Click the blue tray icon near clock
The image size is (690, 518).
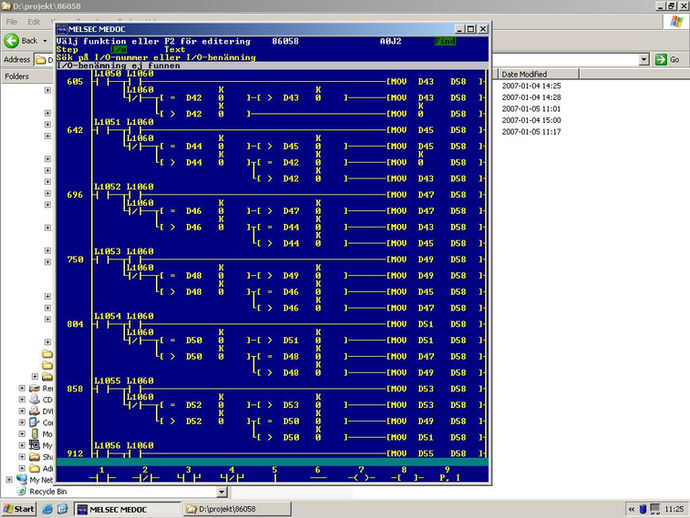643,509
